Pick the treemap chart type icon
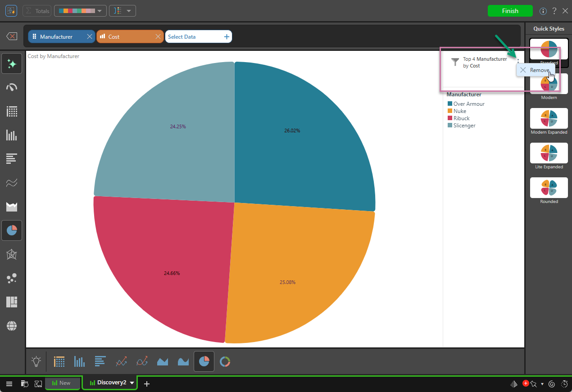Image resolution: width=572 pixels, height=392 pixels. click(x=12, y=302)
